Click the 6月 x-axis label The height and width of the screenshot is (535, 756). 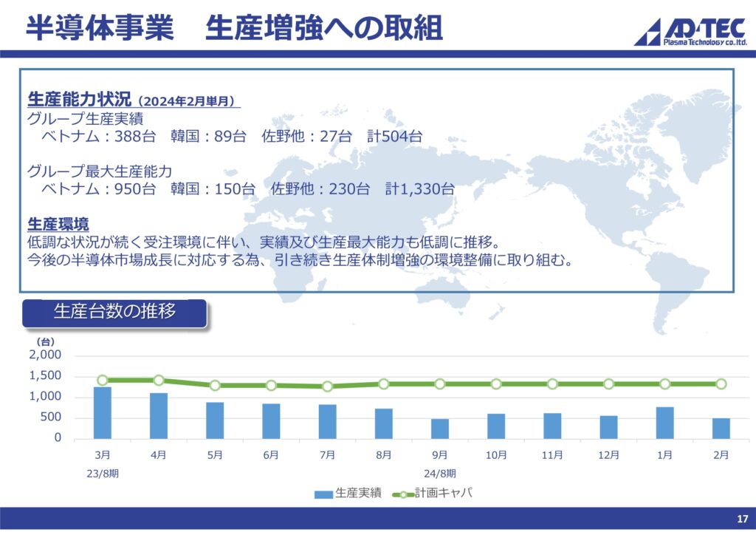[x=271, y=455]
